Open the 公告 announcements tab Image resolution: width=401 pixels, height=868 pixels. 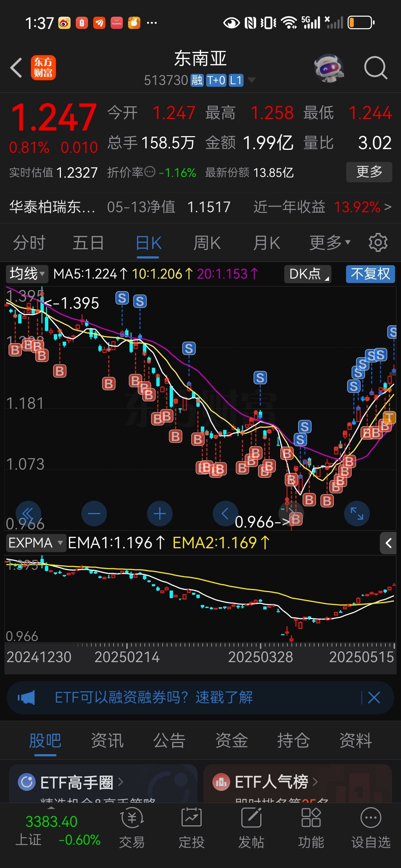(169, 741)
